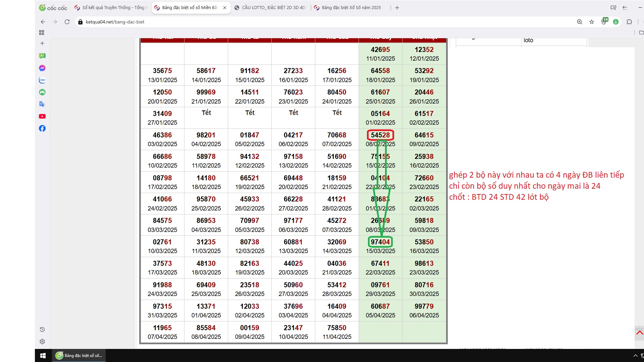Click the site security lock icon
The width and height of the screenshot is (644, 362).
click(x=80, y=22)
